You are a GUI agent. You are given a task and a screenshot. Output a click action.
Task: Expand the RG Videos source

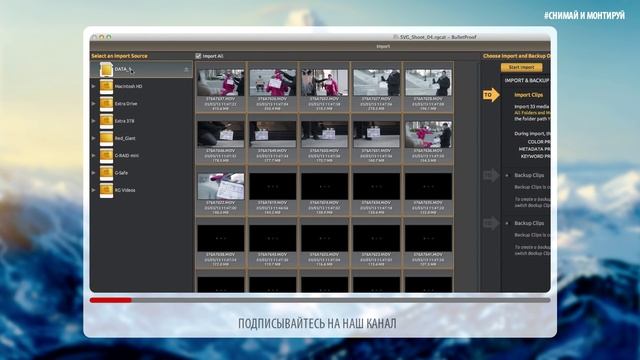point(93,190)
